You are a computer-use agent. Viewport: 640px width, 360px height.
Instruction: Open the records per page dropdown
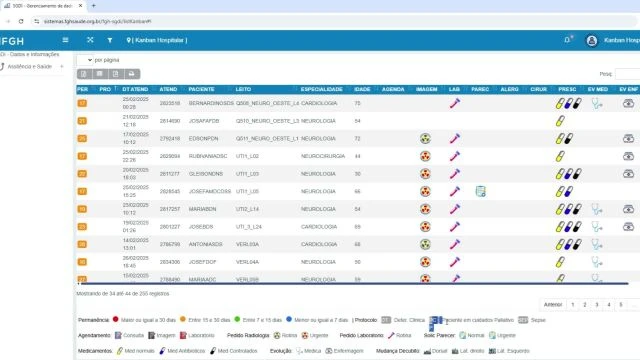click(x=85, y=60)
